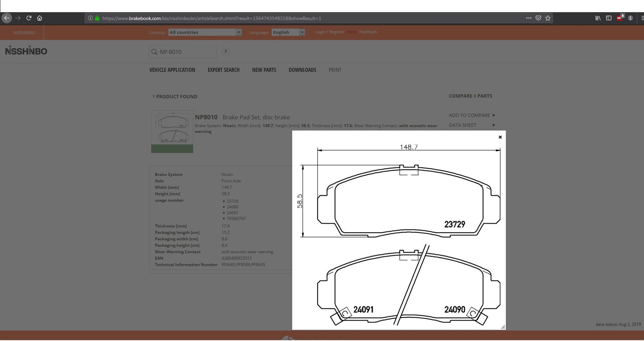This screenshot has width=644, height=341.
Task: Open the Help link
Action: tap(351, 32)
